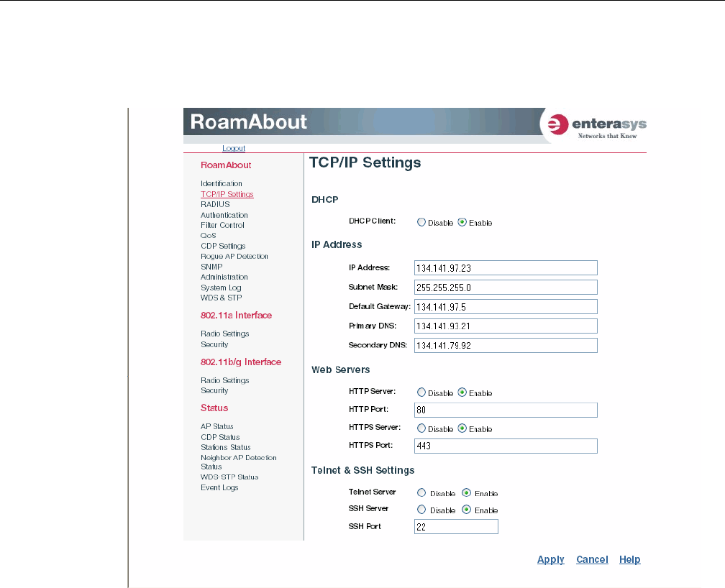This screenshot has height=588, width=725.
Task: Click the 802.11a Interface heading
Action: coord(236,316)
